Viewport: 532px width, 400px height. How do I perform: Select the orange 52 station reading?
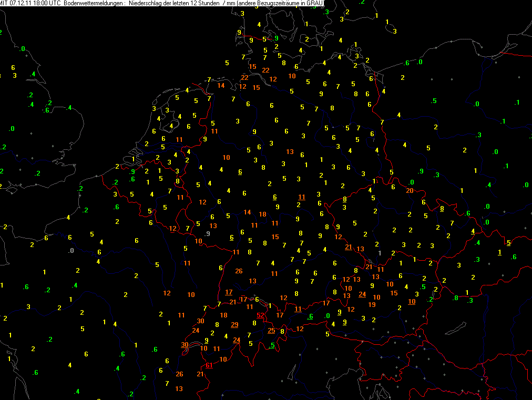click(x=260, y=315)
